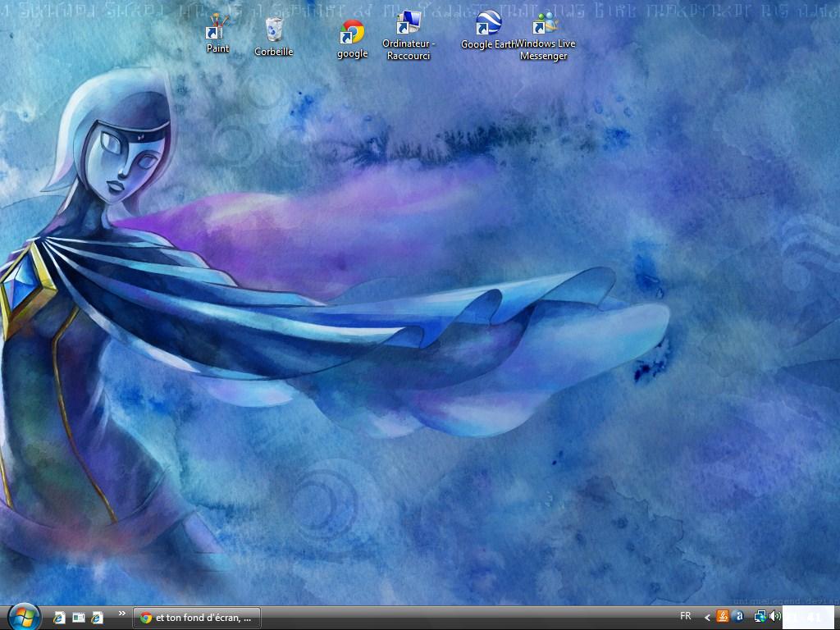
Task: Click the Google Earth desktop shortcut
Action: [x=488, y=30]
